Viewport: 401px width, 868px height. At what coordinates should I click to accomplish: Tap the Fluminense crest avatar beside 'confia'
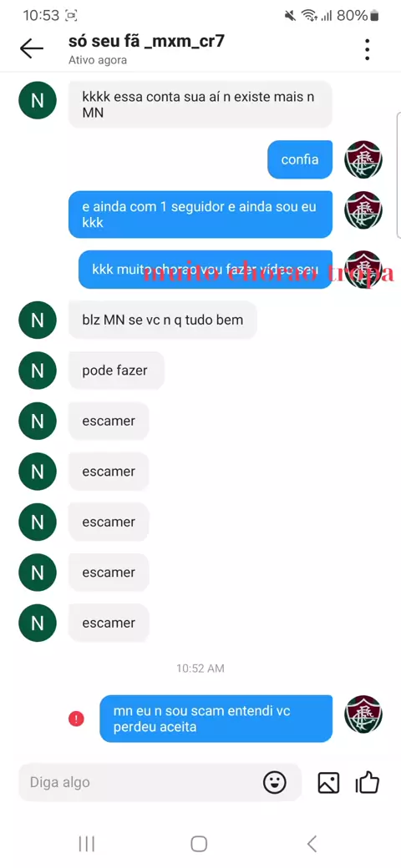tap(363, 159)
